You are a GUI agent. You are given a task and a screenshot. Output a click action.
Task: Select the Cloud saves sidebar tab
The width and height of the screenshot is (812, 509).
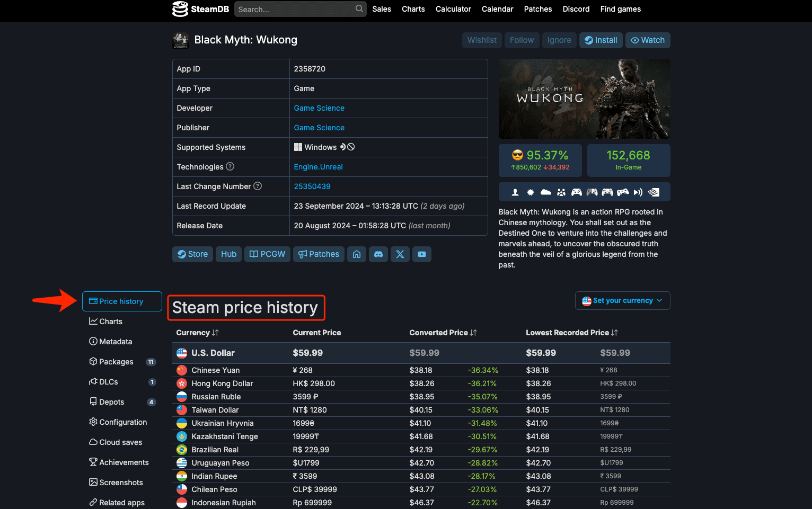tap(122, 442)
